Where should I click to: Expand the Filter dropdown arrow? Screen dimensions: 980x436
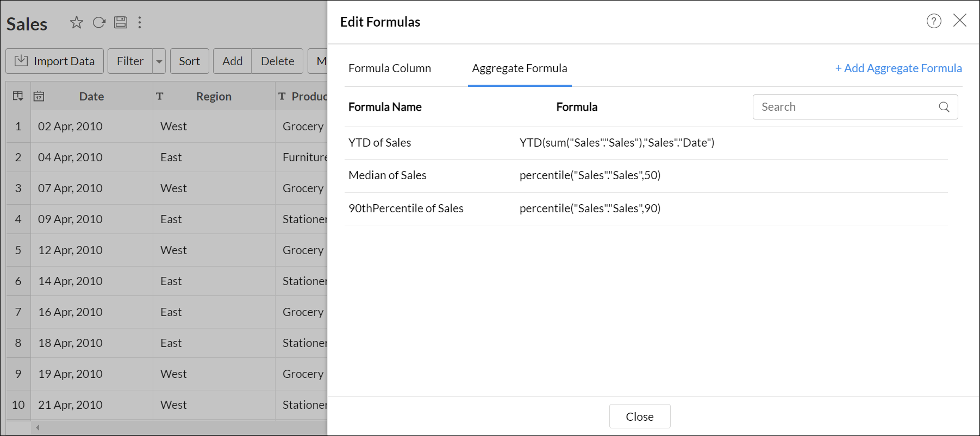click(159, 61)
